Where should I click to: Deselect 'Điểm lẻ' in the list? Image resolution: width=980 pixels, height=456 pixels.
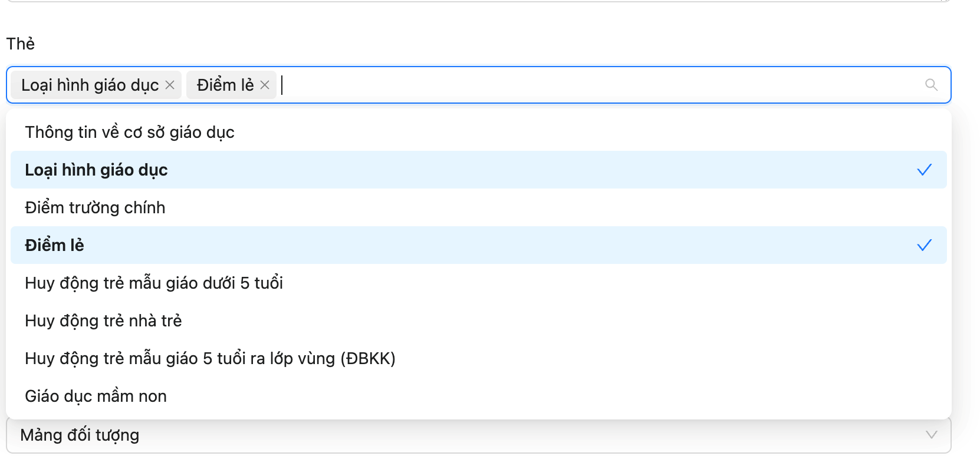tap(54, 245)
